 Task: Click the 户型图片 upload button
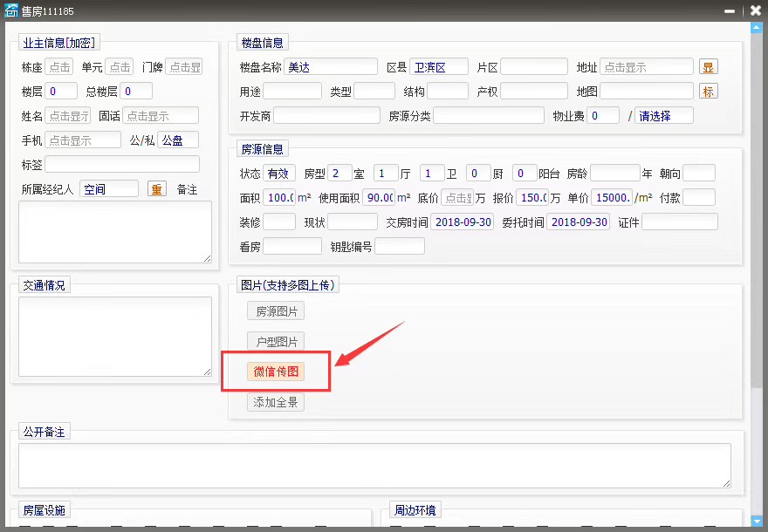pyautogui.click(x=276, y=342)
